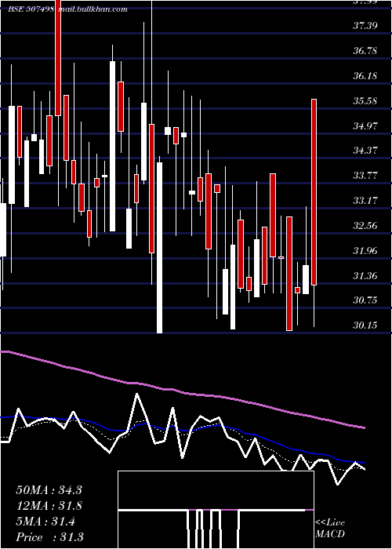Click the BSE 507498 chart title text

click(31, 9)
